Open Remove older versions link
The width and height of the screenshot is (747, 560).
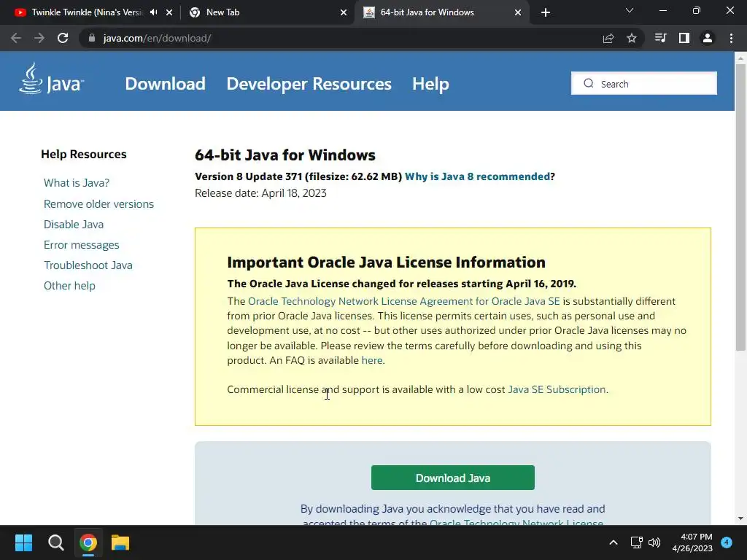[98, 204]
